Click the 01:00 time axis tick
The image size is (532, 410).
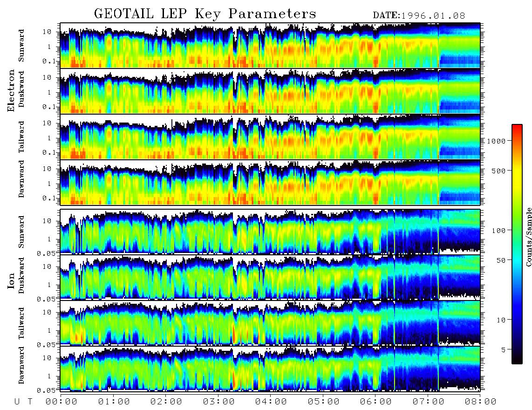click(x=114, y=402)
